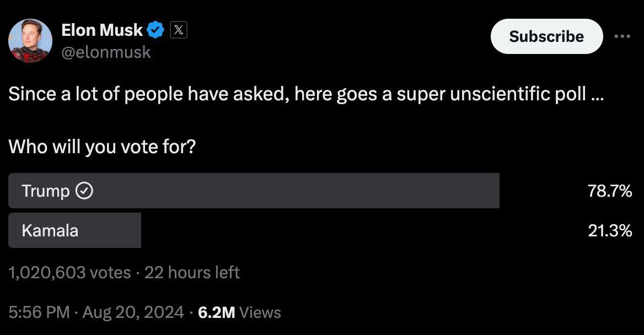Screen dimensions: 644x335
Task: Open the Elon Musk display name link
Action: click(x=102, y=30)
